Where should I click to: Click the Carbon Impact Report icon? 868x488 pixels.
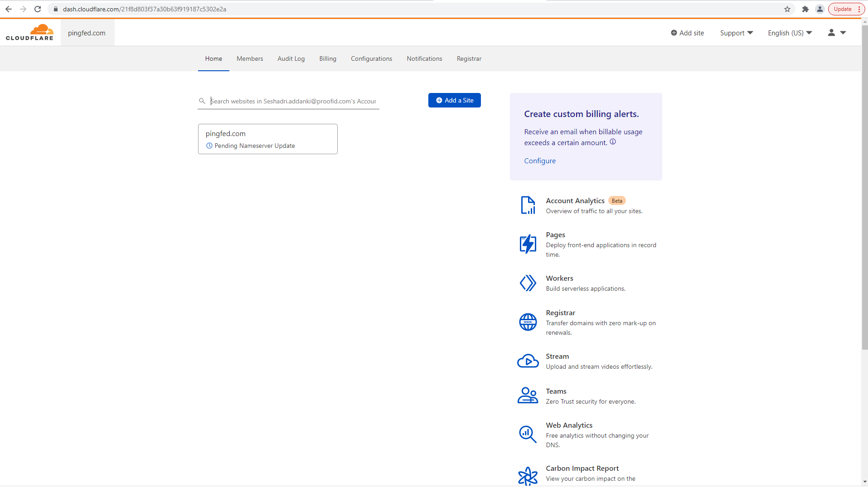[528, 476]
